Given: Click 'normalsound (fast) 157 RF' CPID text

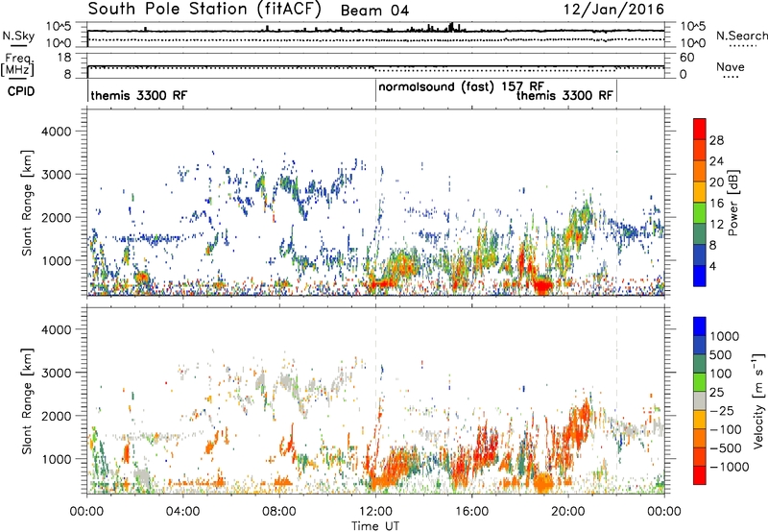Looking at the screenshot, I should pyautogui.click(x=461, y=86).
